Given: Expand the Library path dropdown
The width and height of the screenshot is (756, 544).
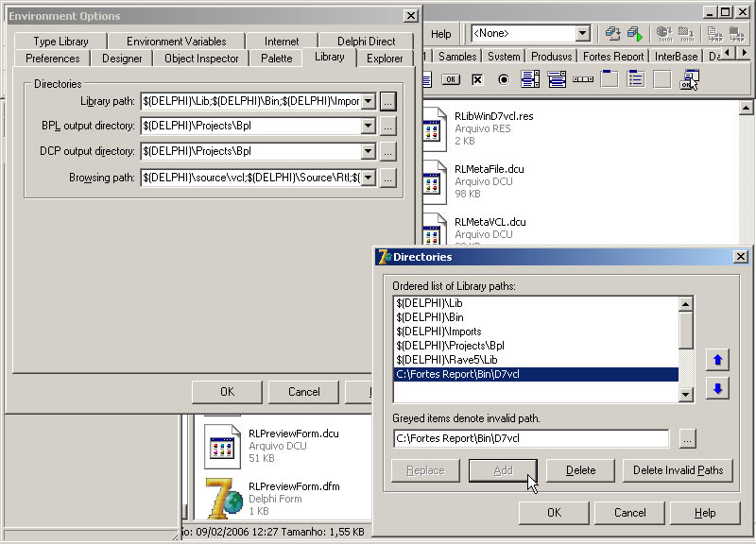Looking at the screenshot, I should 369,101.
